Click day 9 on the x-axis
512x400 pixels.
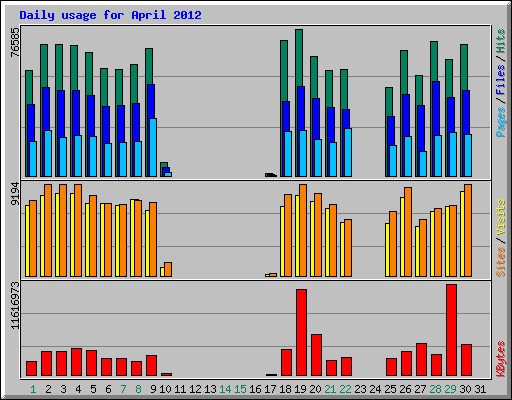[x=153, y=389]
